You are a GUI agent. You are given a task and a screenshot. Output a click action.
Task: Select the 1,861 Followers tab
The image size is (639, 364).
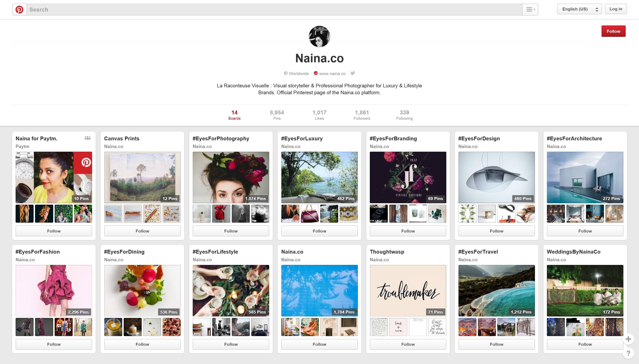click(x=362, y=115)
